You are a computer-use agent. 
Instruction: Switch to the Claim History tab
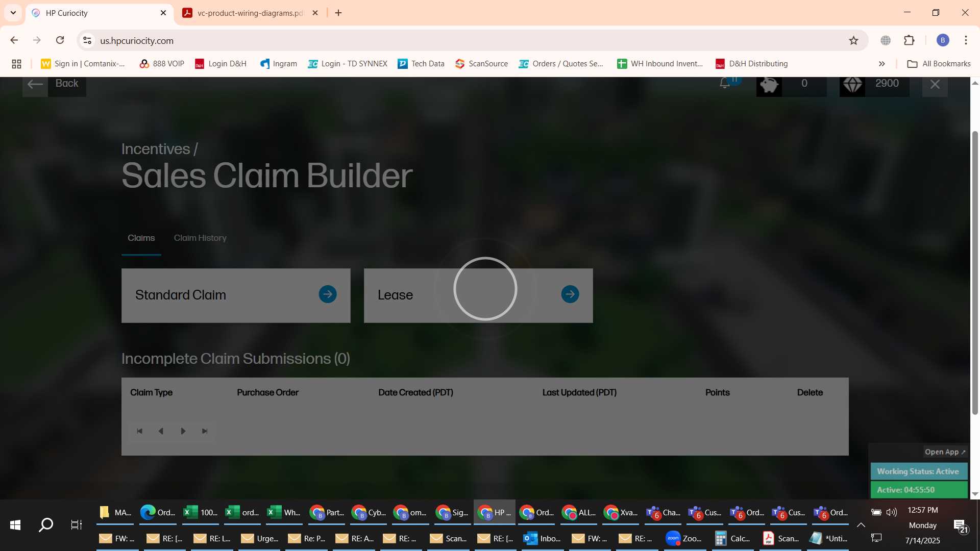pyautogui.click(x=200, y=238)
